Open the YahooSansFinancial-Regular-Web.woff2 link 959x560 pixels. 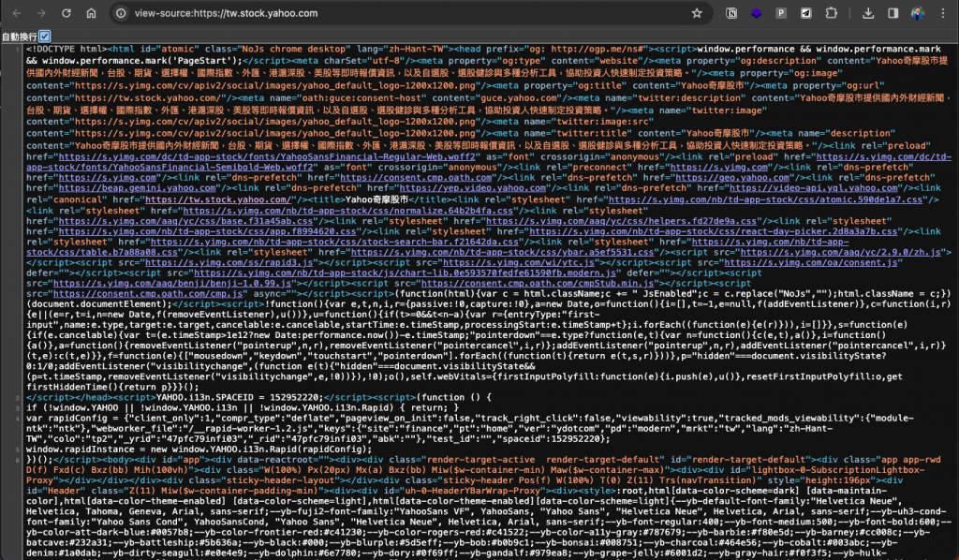tap(267, 156)
